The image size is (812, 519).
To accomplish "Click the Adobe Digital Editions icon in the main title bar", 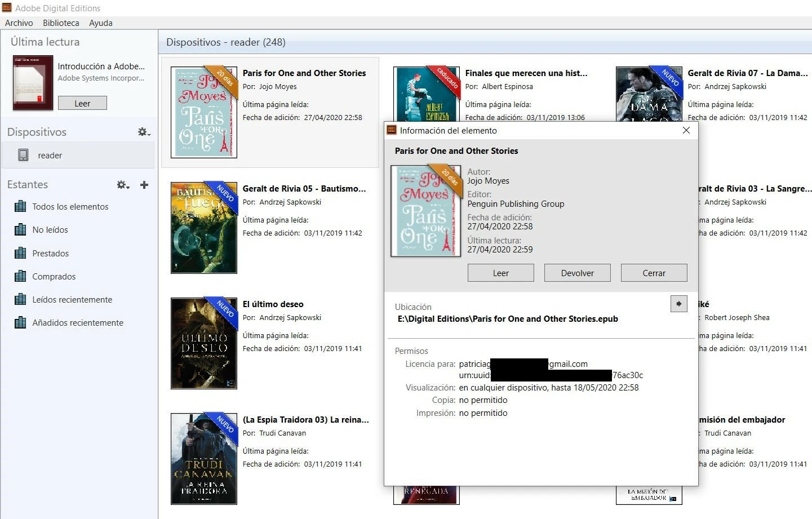I will click(x=7, y=8).
